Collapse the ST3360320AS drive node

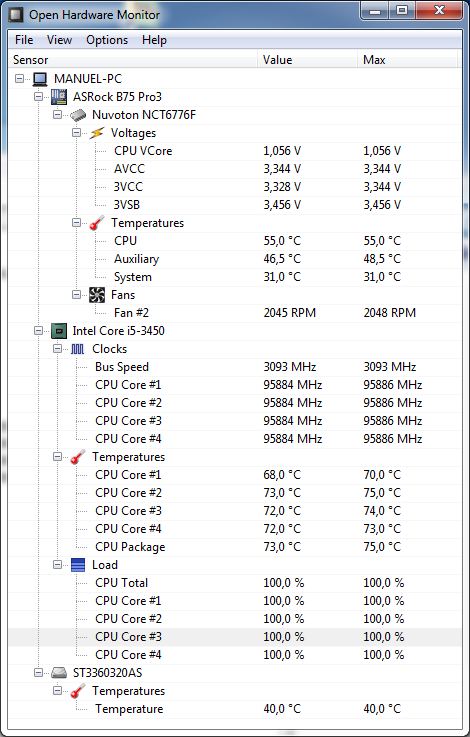point(39,673)
